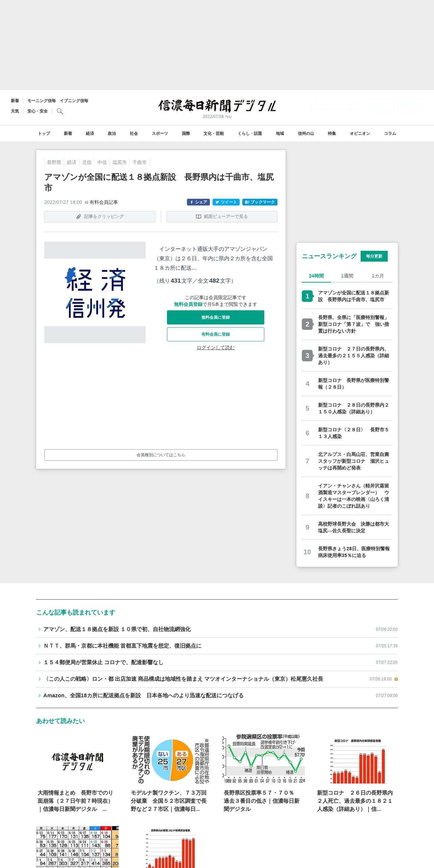Click the 経済 信州発 article image
The image size is (434, 868).
pyautogui.click(x=95, y=292)
